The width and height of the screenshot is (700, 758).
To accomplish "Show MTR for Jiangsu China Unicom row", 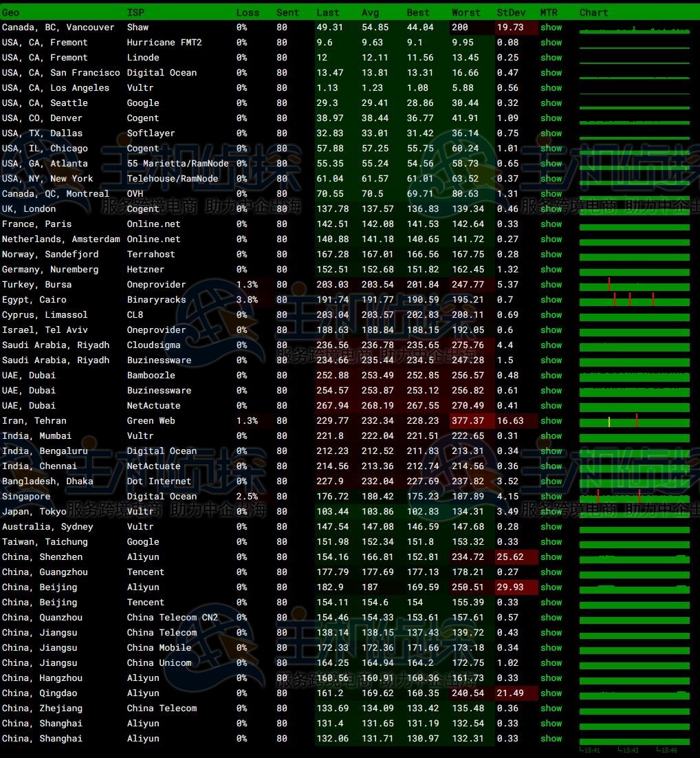I will 551,663.
